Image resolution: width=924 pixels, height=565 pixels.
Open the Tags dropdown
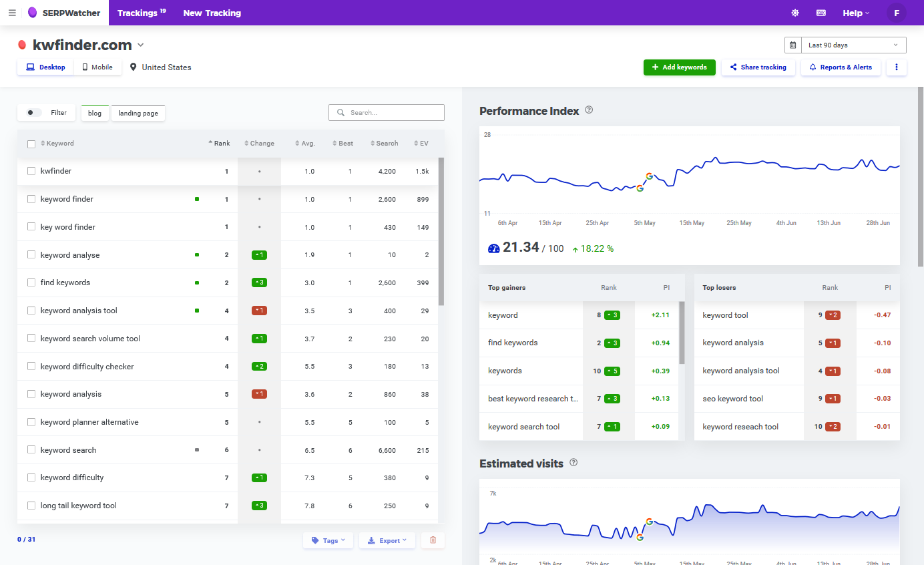click(328, 540)
